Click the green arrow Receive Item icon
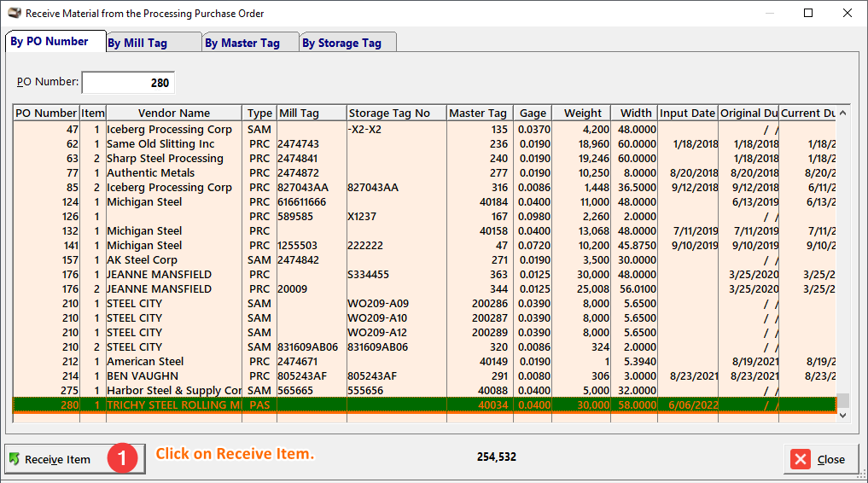Image resolution: width=868 pixels, height=483 pixels. pos(15,458)
